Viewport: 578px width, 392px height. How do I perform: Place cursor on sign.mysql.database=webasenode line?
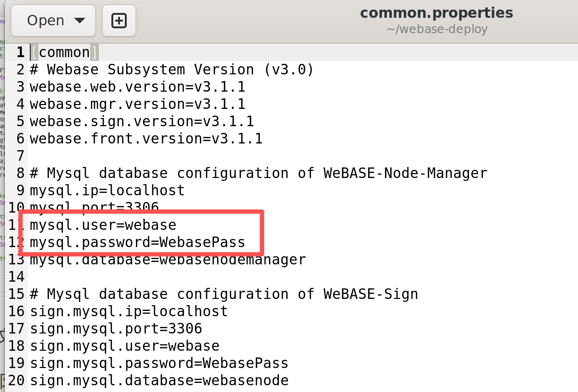click(x=159, y=380)
